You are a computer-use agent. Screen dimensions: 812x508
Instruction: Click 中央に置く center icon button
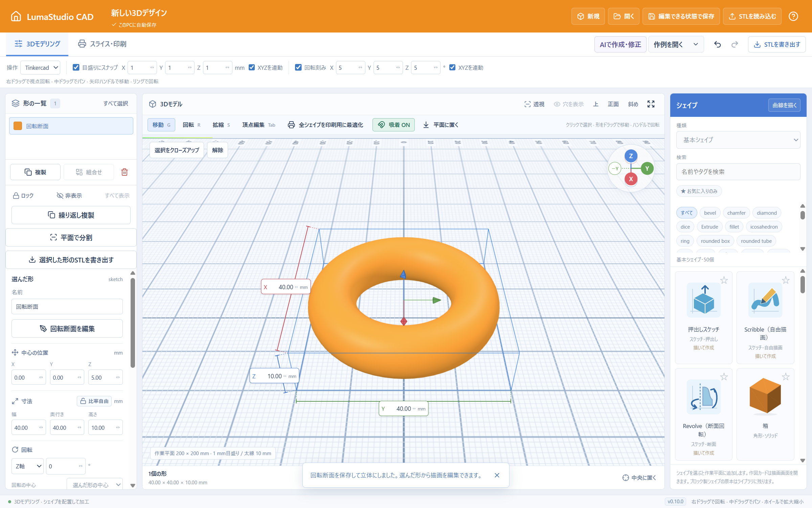click(x=639, y=478)
